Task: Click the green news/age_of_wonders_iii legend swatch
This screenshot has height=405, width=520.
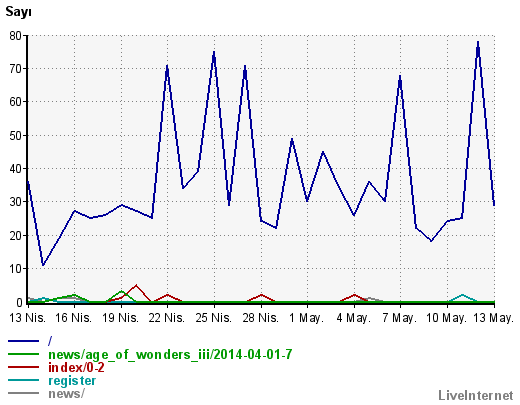Action: (x=23, y=354)
